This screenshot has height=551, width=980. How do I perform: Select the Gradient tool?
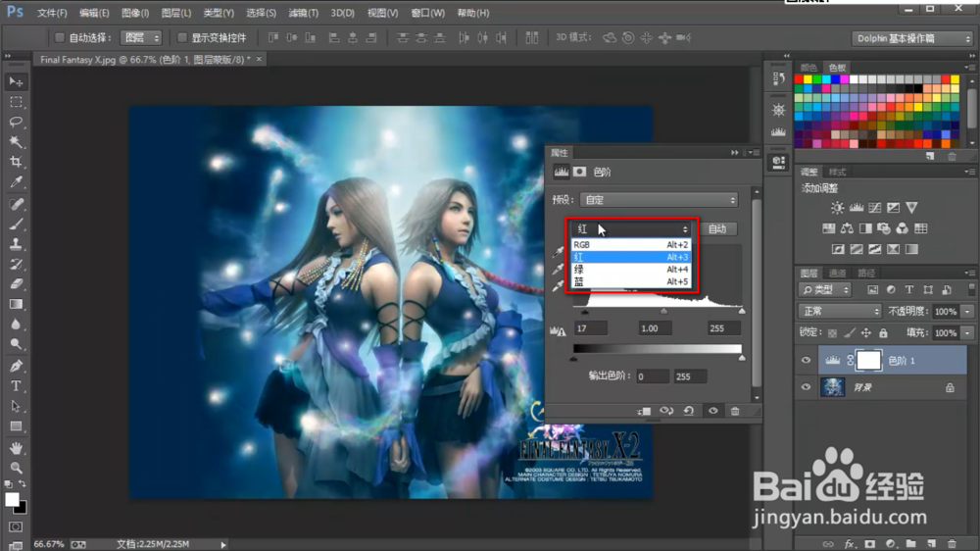16,304
